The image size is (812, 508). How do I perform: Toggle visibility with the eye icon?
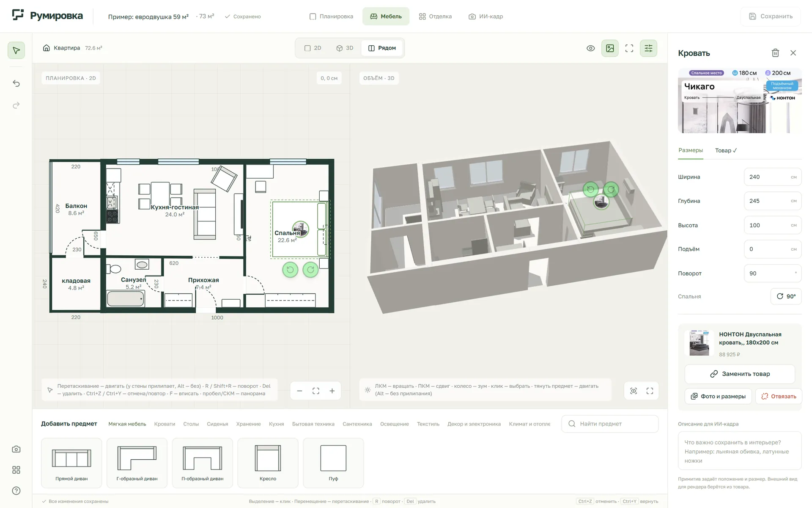tap(591, 48)
